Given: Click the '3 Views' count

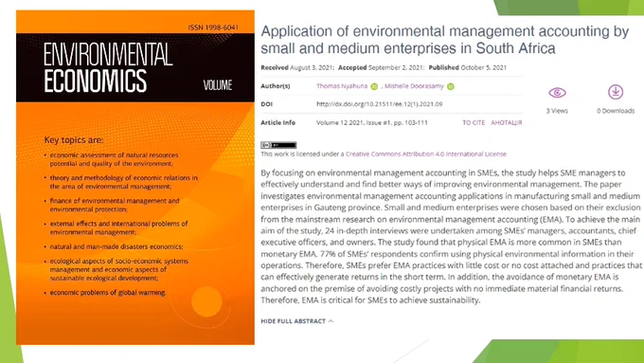Looking at the screenshot, I should (557, 111).
